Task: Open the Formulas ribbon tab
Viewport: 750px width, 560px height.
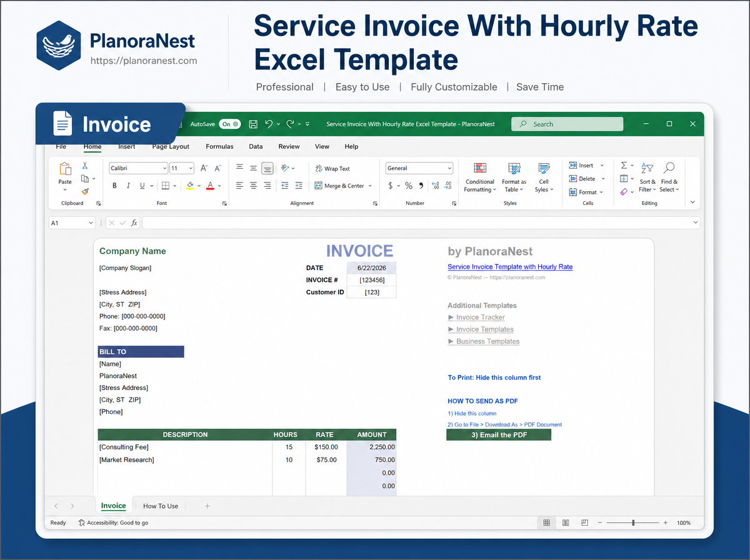Action: pyautogui.click(x=219, y=147)
